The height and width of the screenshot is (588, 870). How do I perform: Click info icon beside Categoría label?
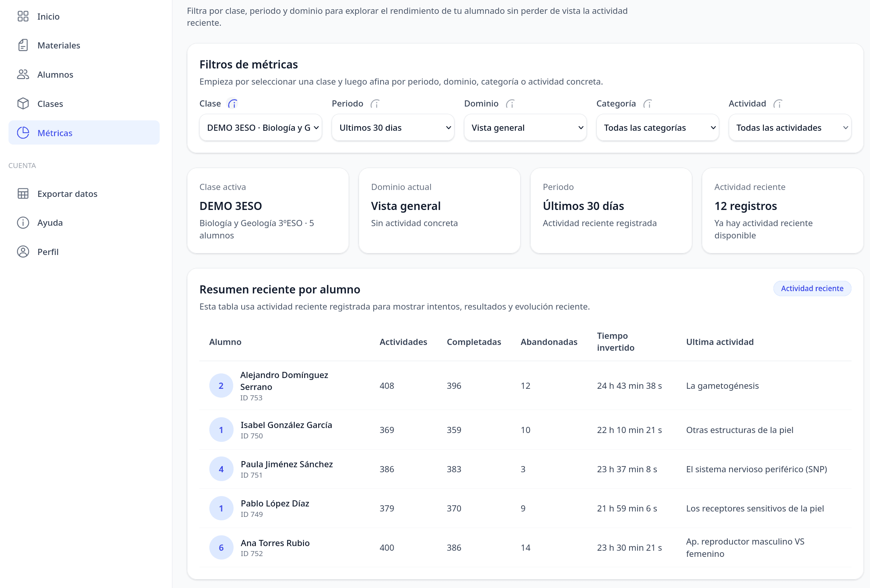point(648,104)
